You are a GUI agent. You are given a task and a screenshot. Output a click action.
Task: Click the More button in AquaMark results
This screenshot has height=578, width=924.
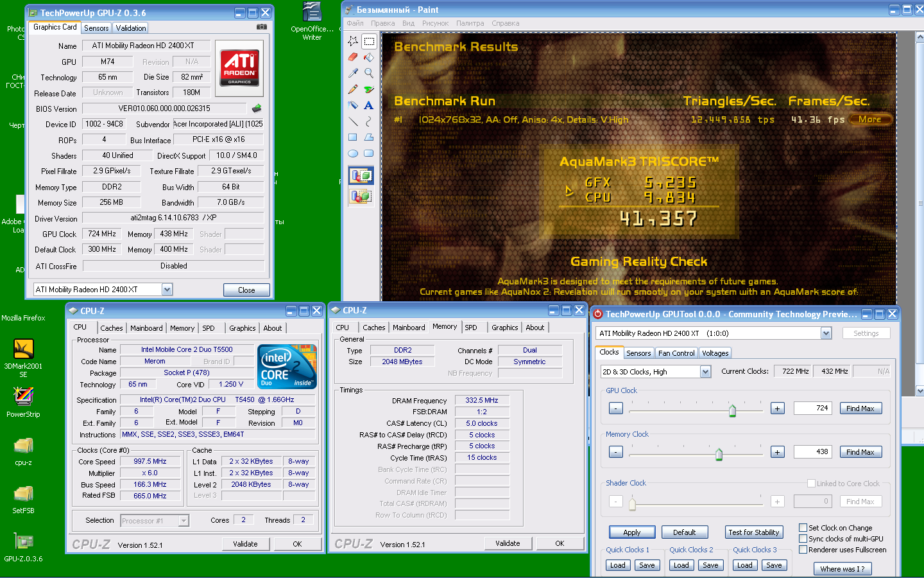pos(870,119)
